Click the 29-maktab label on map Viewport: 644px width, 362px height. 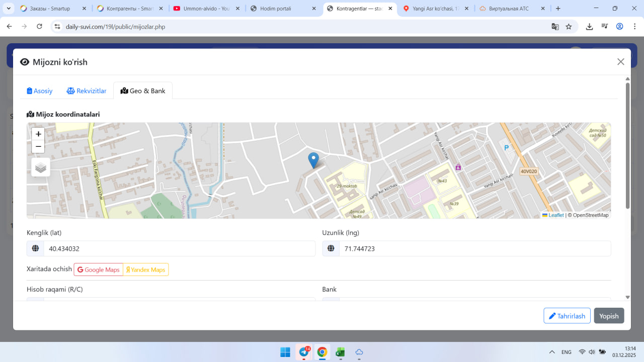click(x=348, y=186)
